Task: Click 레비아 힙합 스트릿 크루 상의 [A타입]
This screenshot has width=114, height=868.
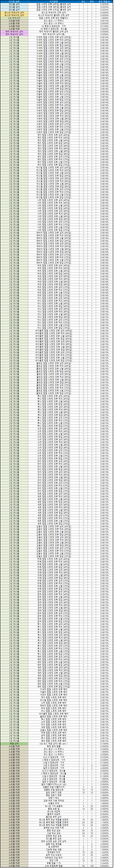Action: 54,233
